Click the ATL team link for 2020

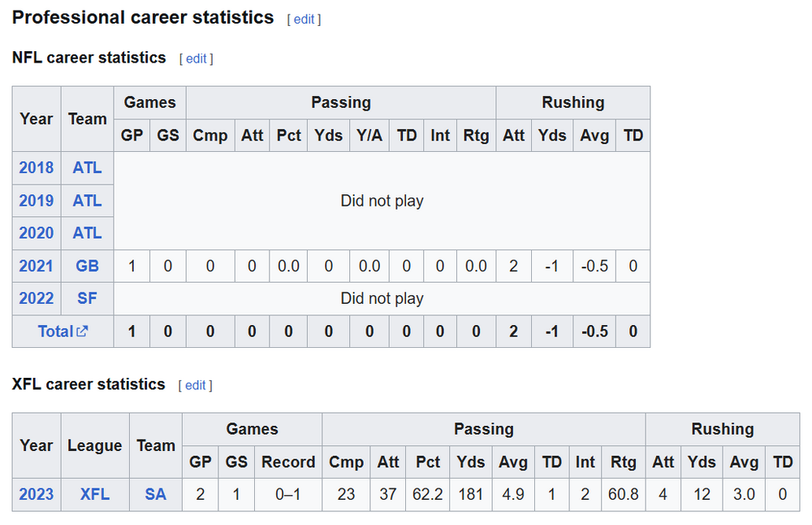[x=87, y=233]
